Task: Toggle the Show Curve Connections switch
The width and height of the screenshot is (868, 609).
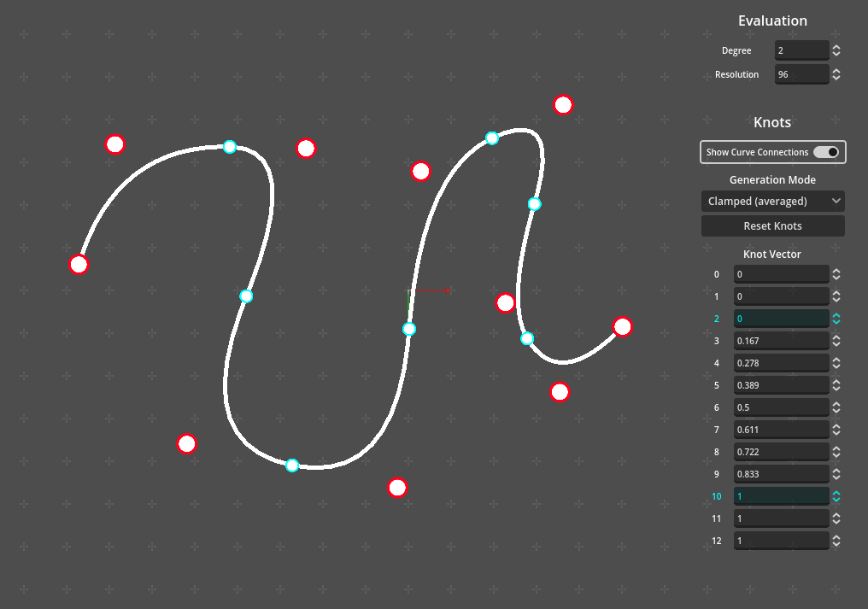Action: point(825,152)
